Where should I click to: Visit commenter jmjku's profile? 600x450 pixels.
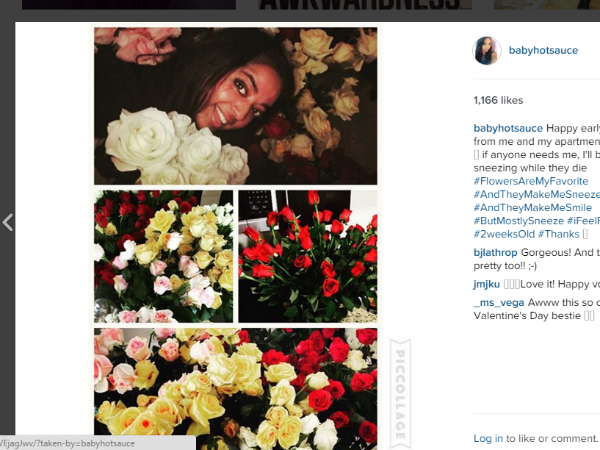pos(487,284)
